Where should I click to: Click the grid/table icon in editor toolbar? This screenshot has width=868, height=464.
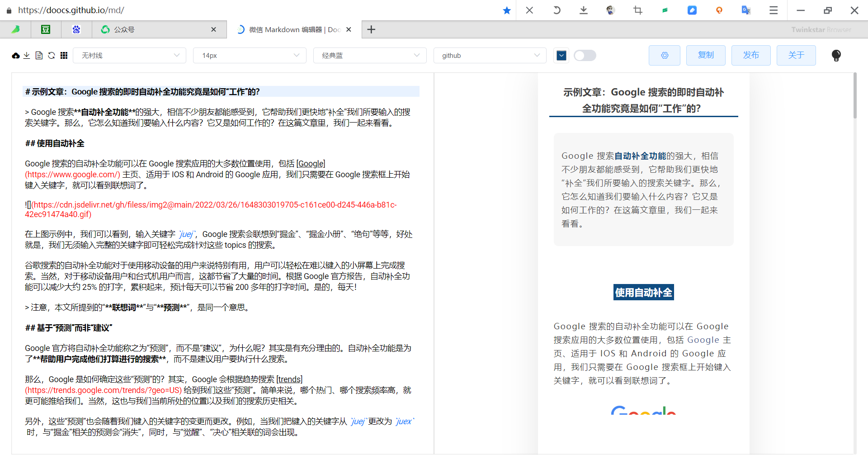point(64,55)
